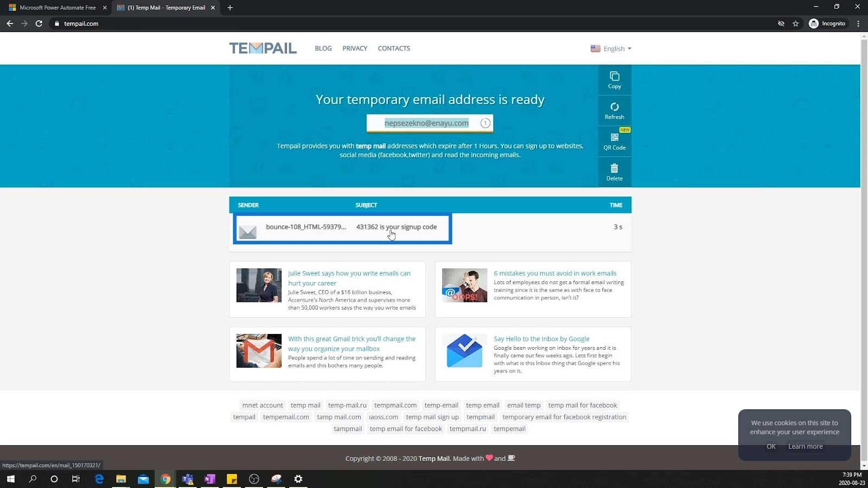This screenshot has width=868, height=488.
Task: Click the 'temp mail sign up' tag
Action: click(x=432, y=417)
